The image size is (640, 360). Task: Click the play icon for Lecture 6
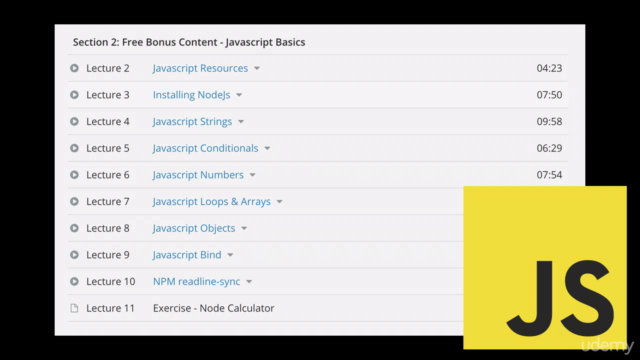click(74, 175)
